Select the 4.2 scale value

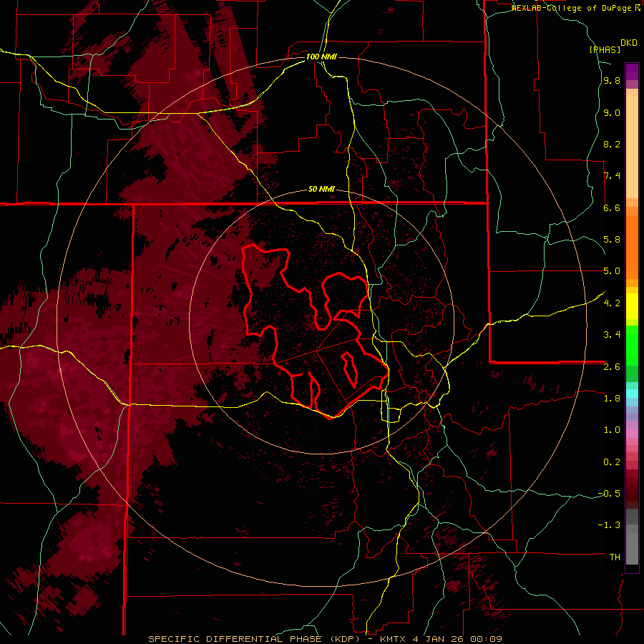click(x=612, y=303)
